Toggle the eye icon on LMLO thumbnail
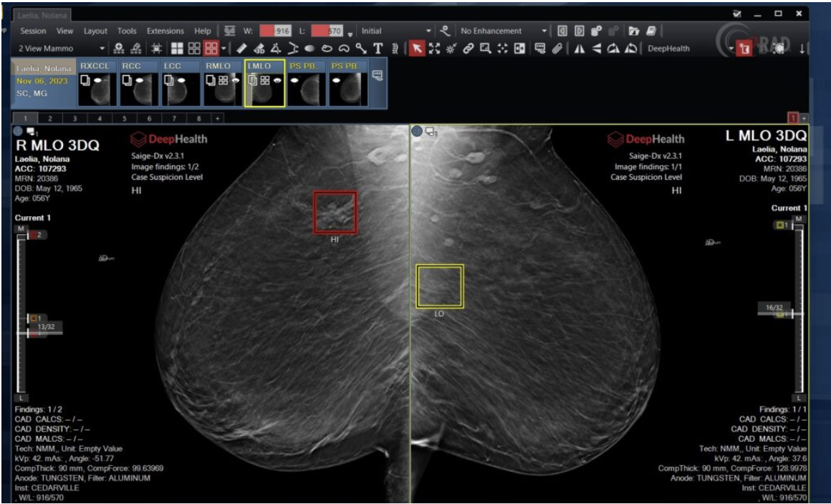This screenshot has width=831, height=504. (x=277, y=80)
